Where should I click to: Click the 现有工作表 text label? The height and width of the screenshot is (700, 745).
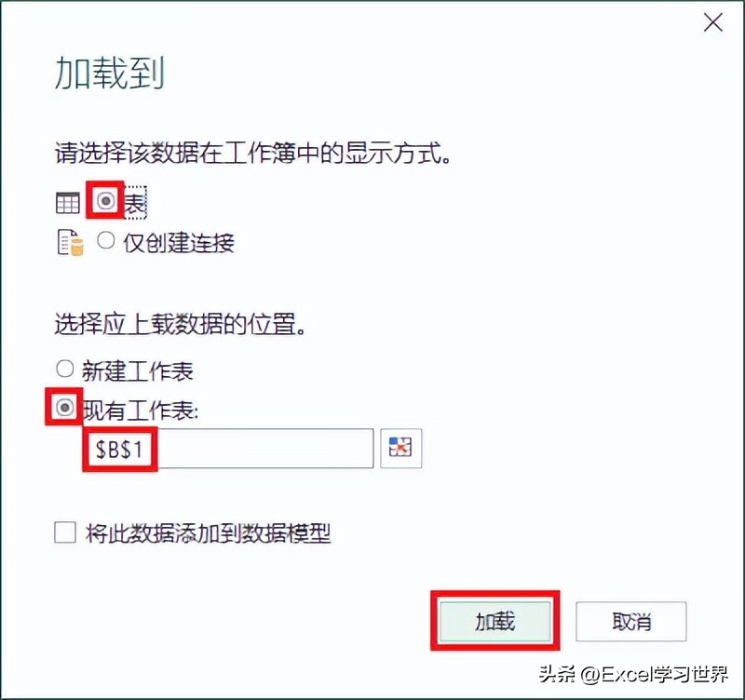(141, 411)
